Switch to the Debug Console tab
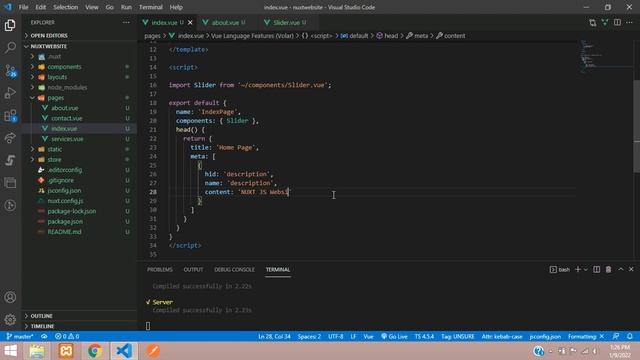 pos(234,269)
